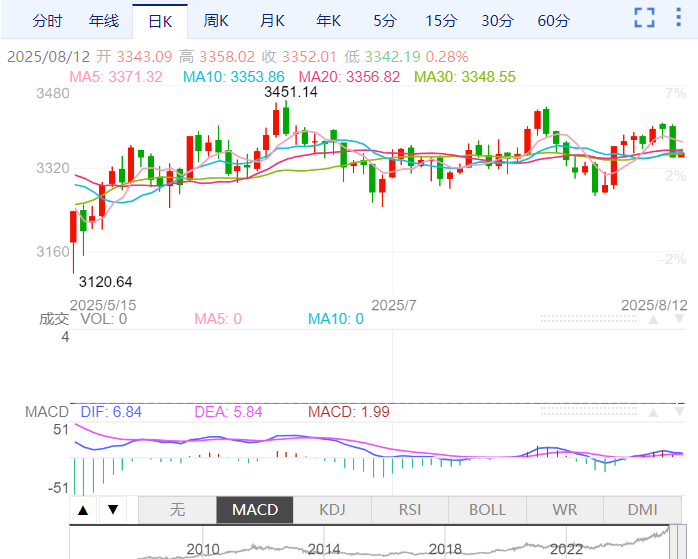
Task: Click the down triangle arrow button
Action: [113, 510]
